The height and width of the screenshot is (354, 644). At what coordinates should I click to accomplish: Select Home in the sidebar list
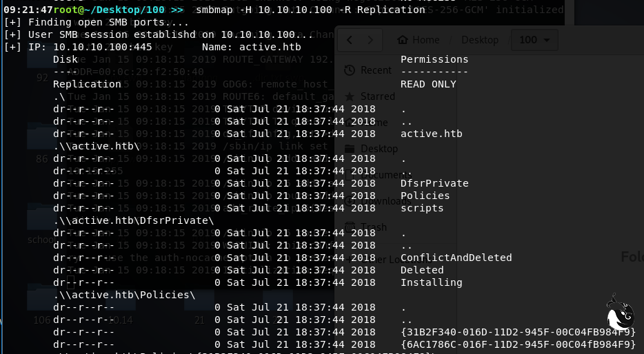372,123
